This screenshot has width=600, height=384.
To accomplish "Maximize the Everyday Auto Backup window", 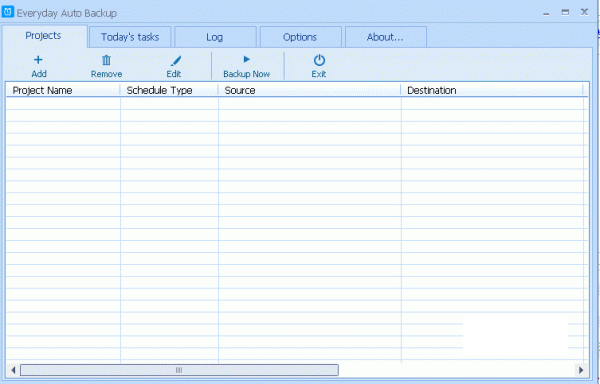I will pos(565,12).
